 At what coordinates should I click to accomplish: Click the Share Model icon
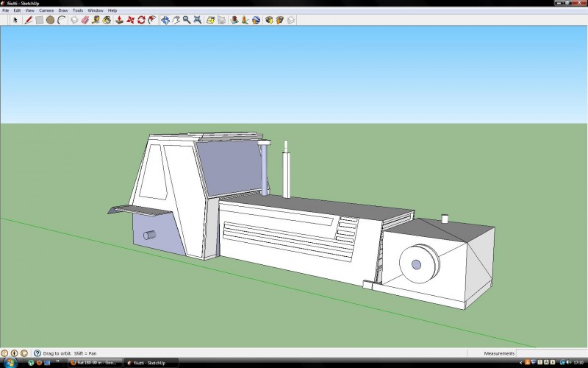pyautogui.click(x=280, y=20)
